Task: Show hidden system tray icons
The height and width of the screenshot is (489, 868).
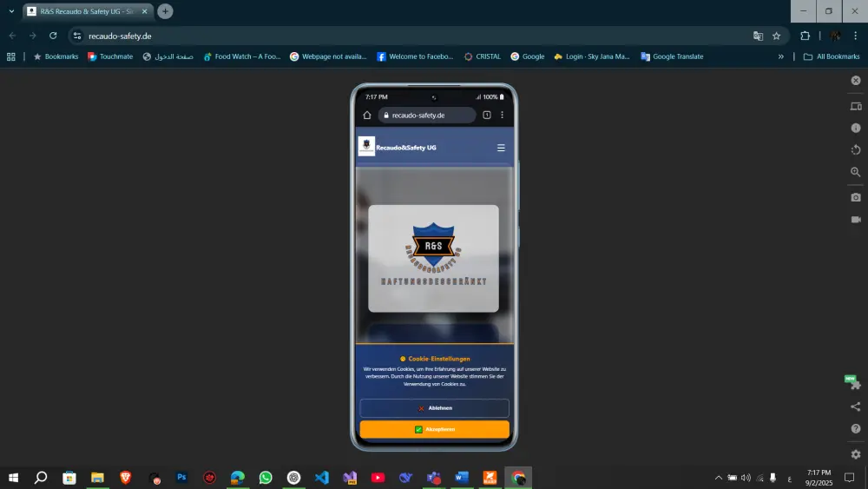Action: point(719,478)
